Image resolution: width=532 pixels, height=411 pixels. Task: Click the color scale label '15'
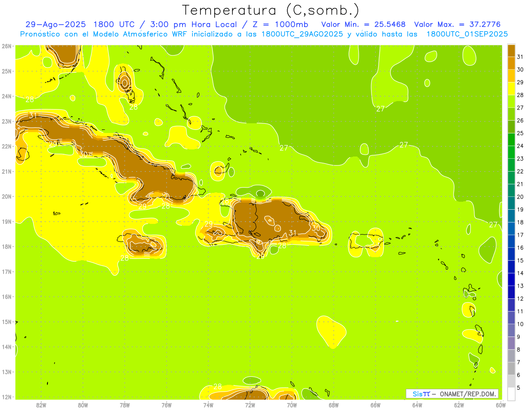click(x=520, y=260)
